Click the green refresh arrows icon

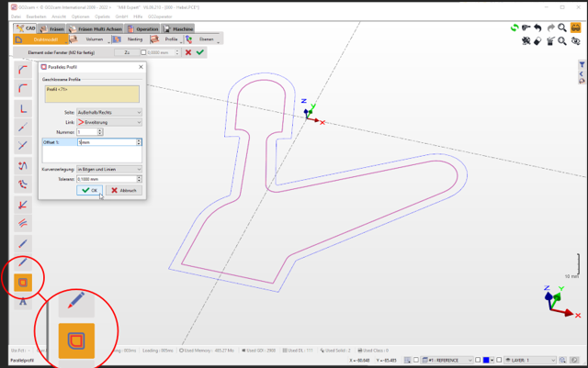514,28
